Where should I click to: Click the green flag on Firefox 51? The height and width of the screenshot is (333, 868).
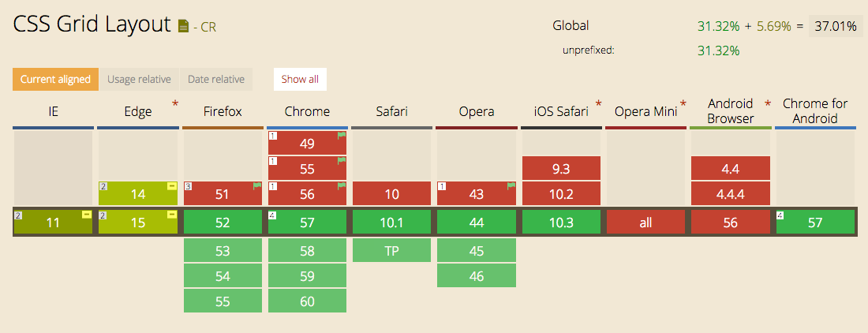pyautogui.click(x=257, y=187)
